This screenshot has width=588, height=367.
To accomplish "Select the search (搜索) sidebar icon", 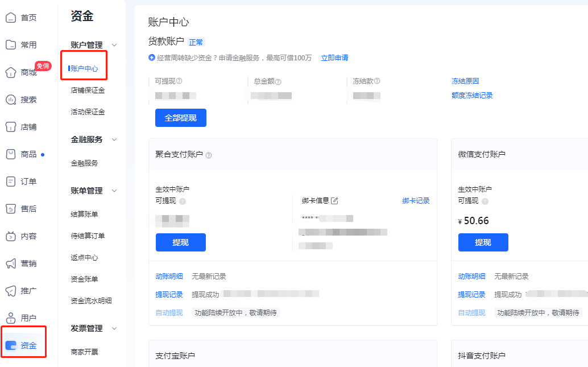I will point(11,100).
